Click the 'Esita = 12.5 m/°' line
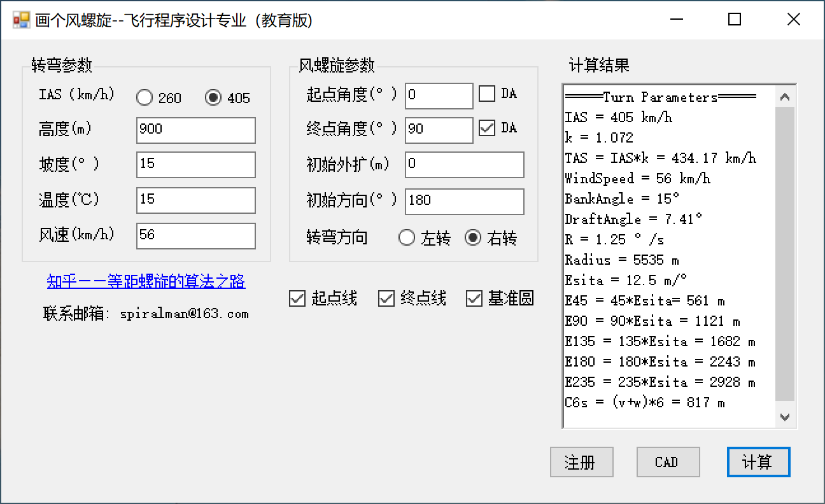The height and width of the screenshot is (504, 825). click(626, 280)
